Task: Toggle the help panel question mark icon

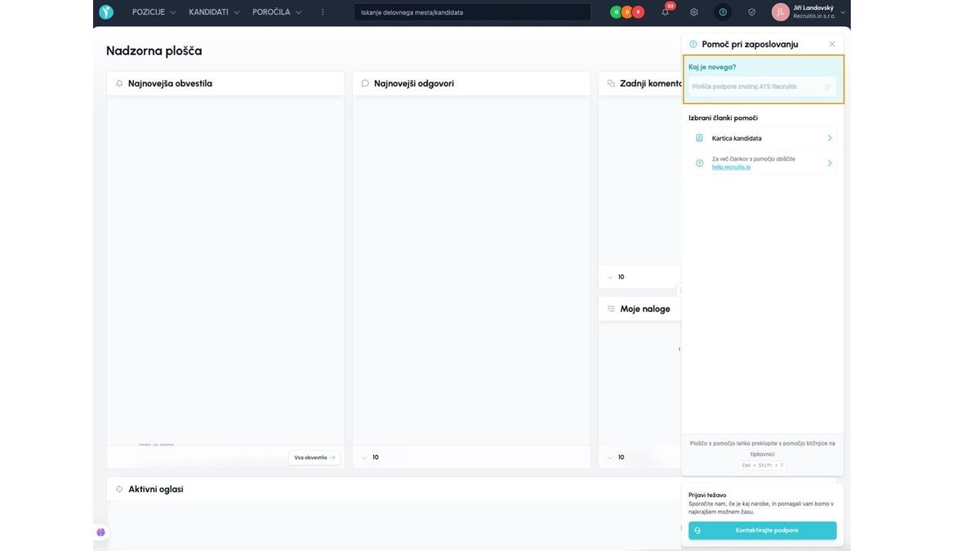Action: pos(723,12)
